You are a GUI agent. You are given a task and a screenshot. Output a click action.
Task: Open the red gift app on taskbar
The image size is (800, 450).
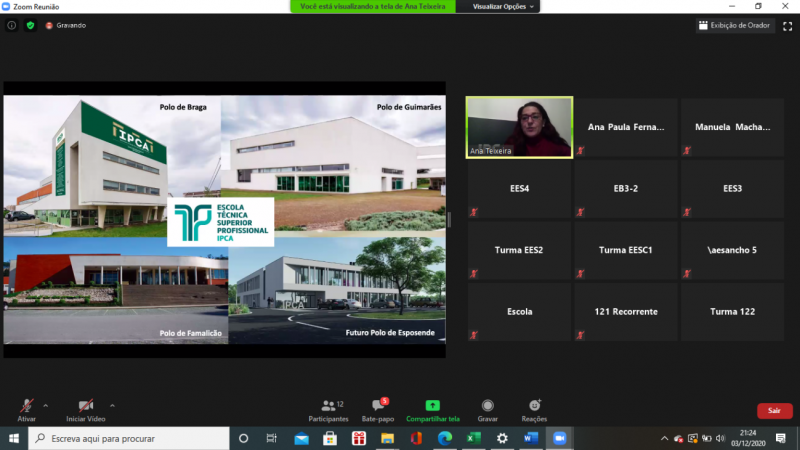tap(359, 438)
